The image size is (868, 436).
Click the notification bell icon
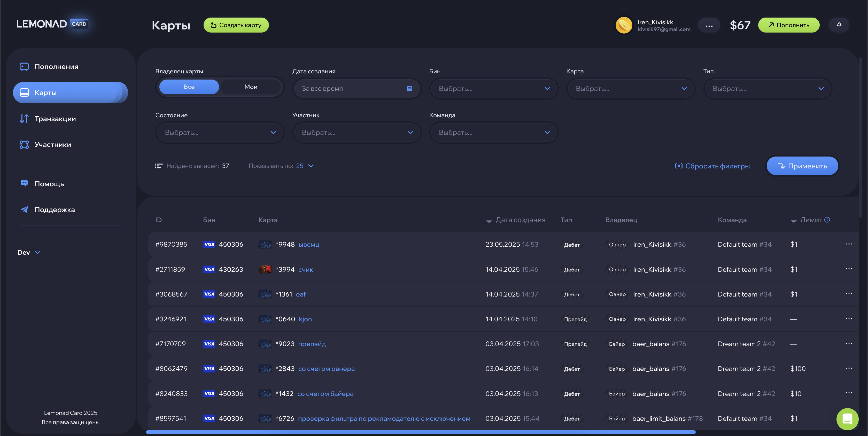pyautogui.click(x=839, y=25)
